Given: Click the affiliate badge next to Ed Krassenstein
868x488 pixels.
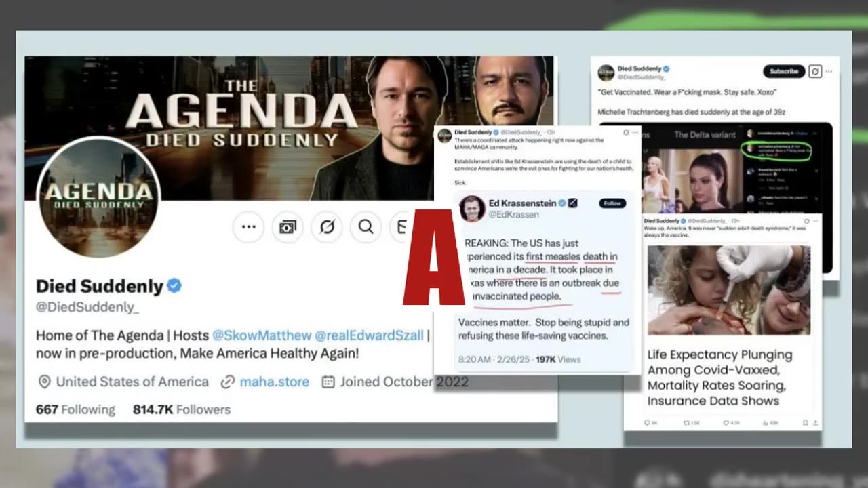Looking at the screenshot, I should (572, 203).
